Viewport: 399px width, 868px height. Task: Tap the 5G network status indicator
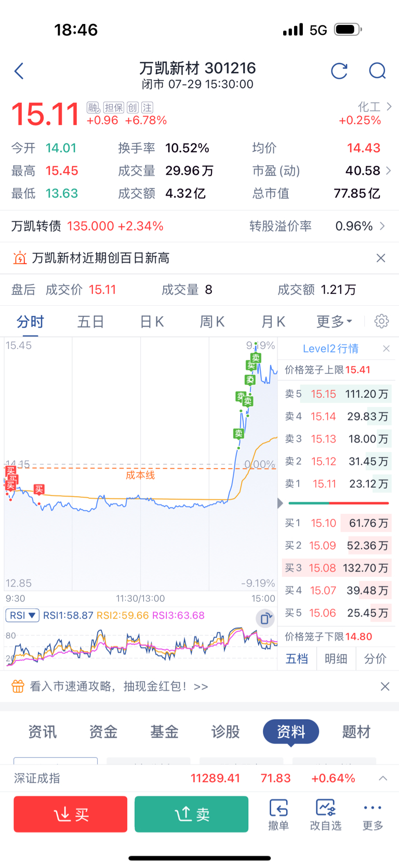pos(318,30)
